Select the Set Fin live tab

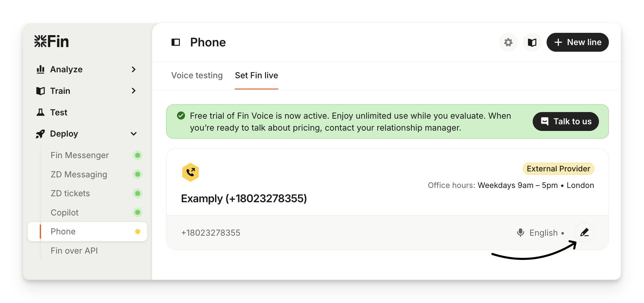(x=256, y=76)
